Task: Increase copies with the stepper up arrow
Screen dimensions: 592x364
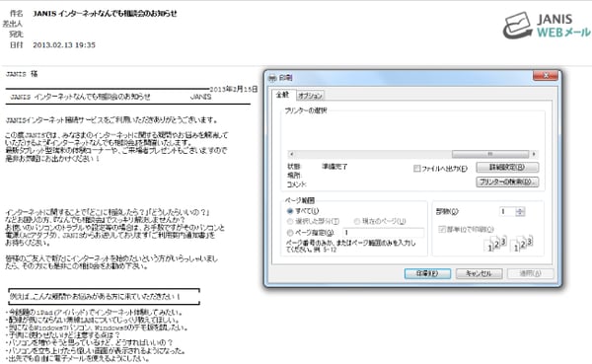Action: click(x=520, y=209)
